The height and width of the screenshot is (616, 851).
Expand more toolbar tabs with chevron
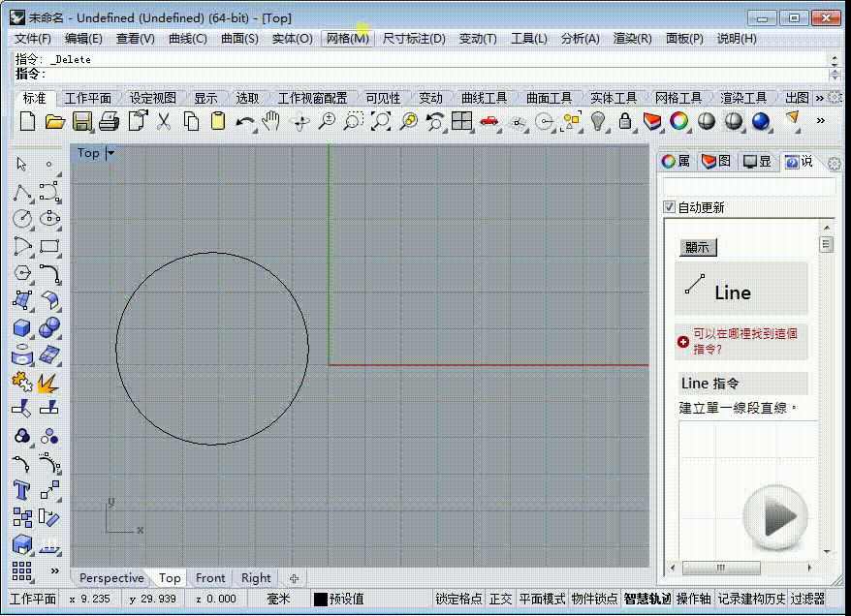click(820, 98)
